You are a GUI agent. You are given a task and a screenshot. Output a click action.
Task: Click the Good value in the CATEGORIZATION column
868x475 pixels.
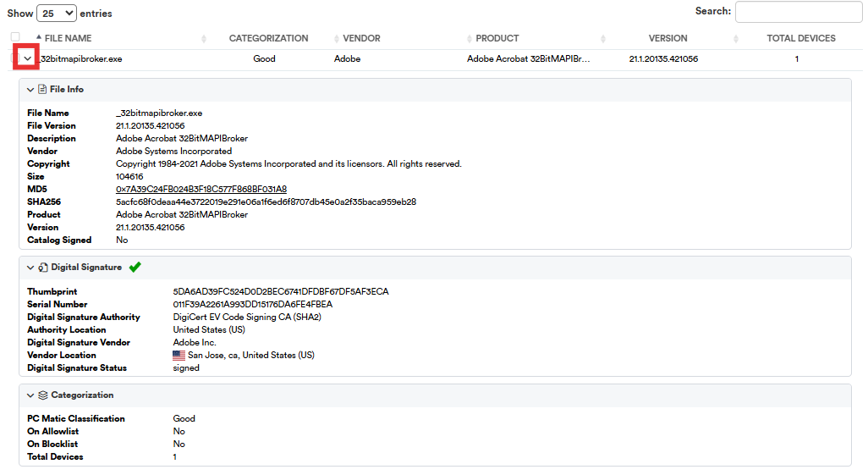pos(264,58)
